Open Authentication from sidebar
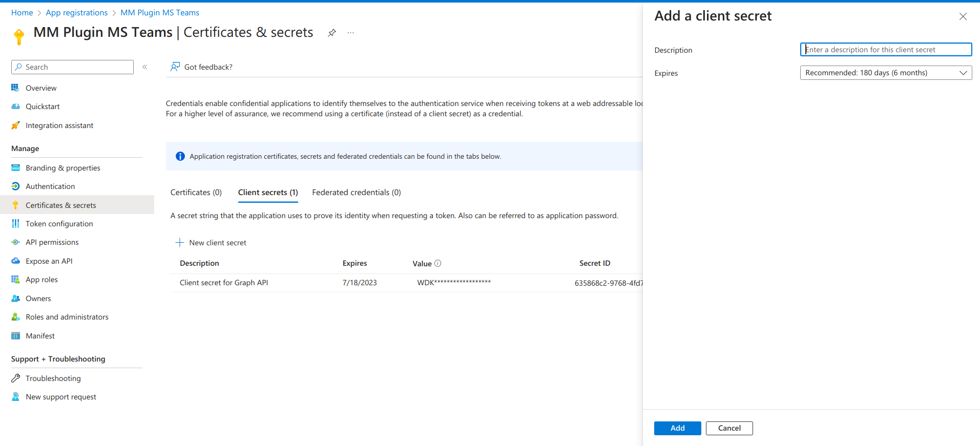Viewport: 980px width, 446px height. (x=50, y=186)
